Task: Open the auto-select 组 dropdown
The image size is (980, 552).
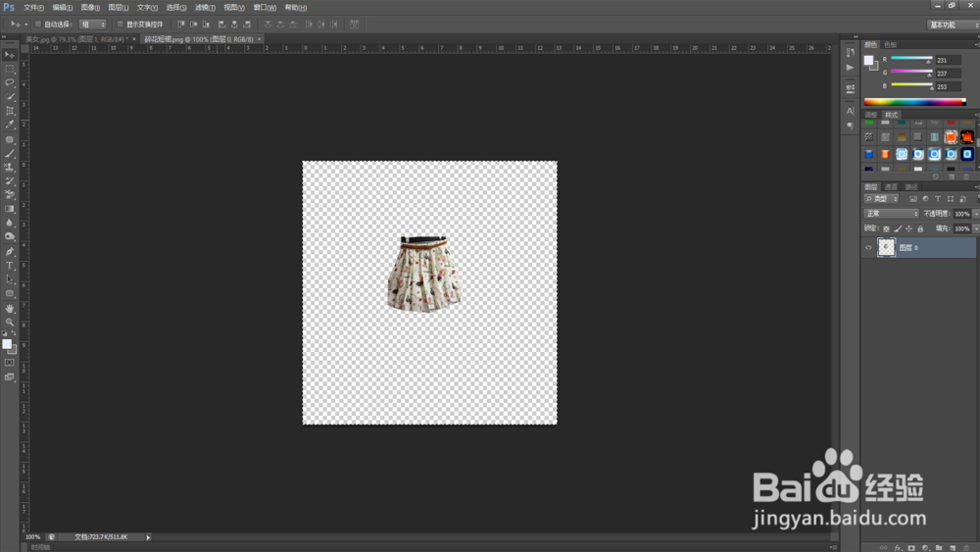Action: click(92, 25)
